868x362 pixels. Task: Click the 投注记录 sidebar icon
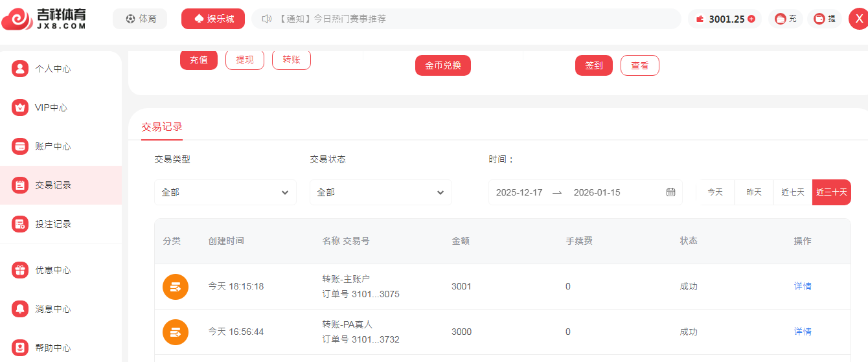pos(20,224)
